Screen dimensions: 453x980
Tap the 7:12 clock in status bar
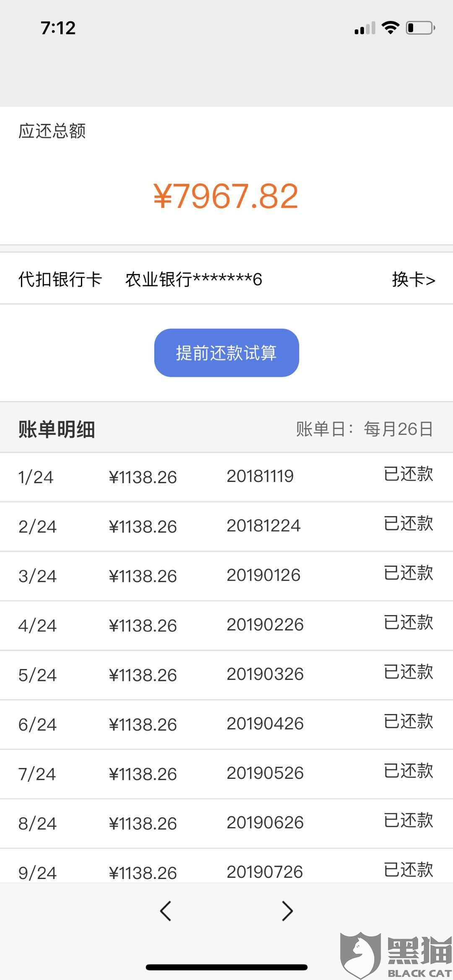pyautogui.click(x=58, y=28)
